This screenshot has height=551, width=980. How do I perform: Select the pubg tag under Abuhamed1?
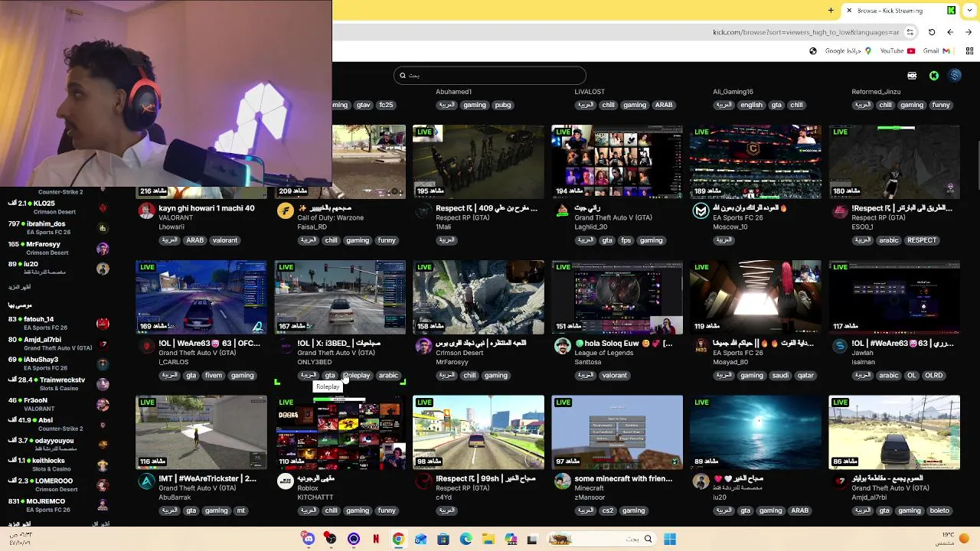tap(502, 105)
